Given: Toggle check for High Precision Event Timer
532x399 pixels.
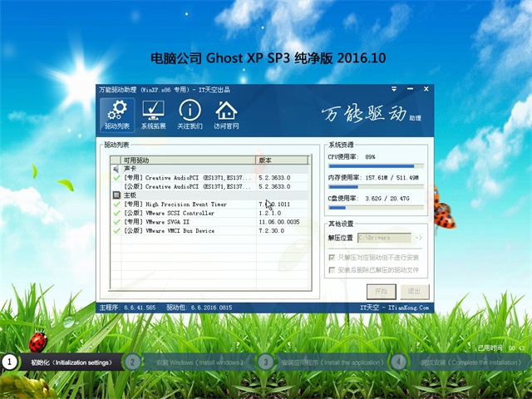Looking at the screenshot, I should click(116, 204).
